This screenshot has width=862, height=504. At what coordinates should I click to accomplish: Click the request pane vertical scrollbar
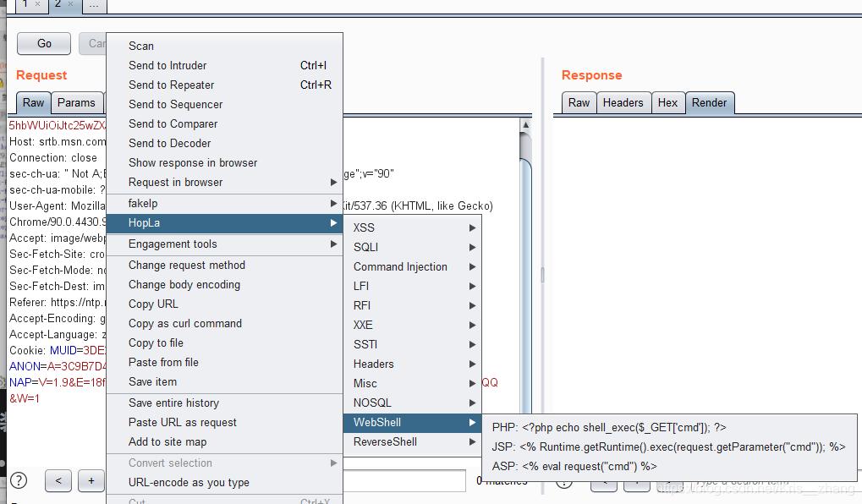tap(525, 286)
